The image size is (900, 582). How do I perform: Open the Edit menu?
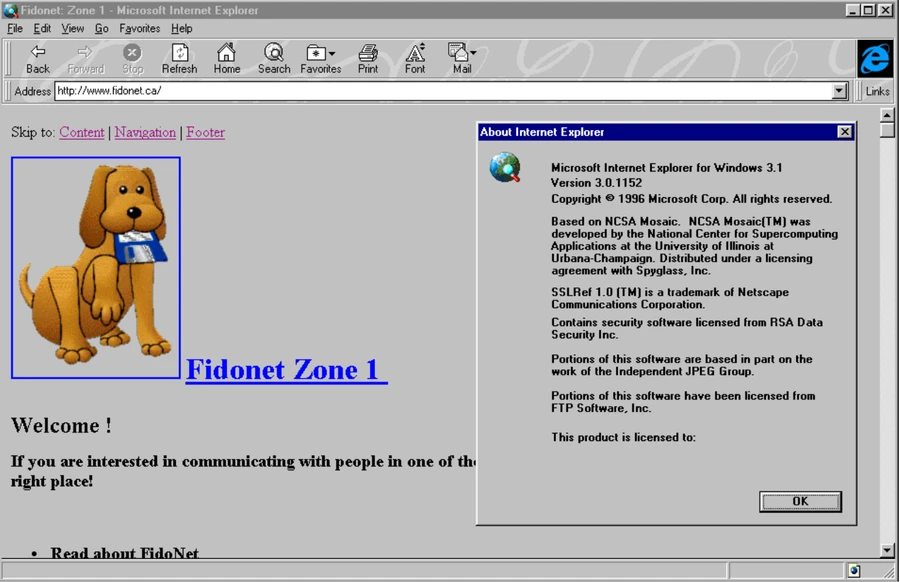point(42,28)
